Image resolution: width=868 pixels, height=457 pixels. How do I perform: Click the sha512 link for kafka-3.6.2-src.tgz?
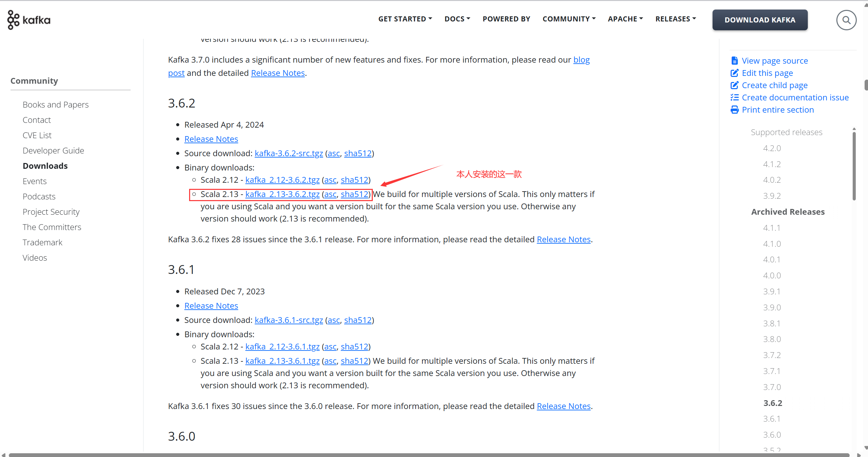pos(357,153)
